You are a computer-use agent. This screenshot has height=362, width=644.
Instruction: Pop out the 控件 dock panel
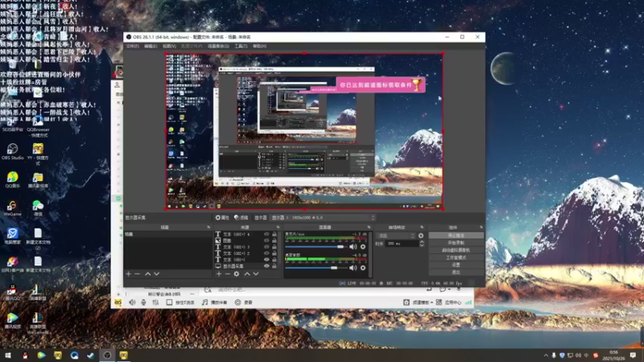pyautogui.click(x=481, y=227)
